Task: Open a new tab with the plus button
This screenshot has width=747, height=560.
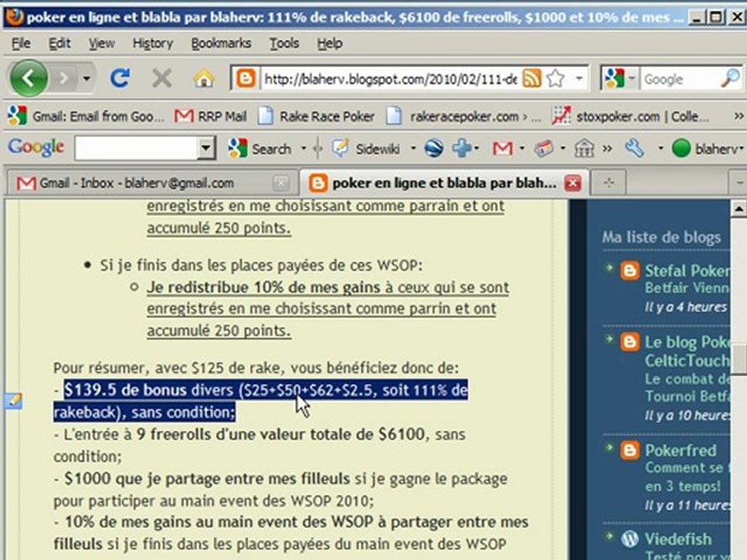Action: coord(608,183)
